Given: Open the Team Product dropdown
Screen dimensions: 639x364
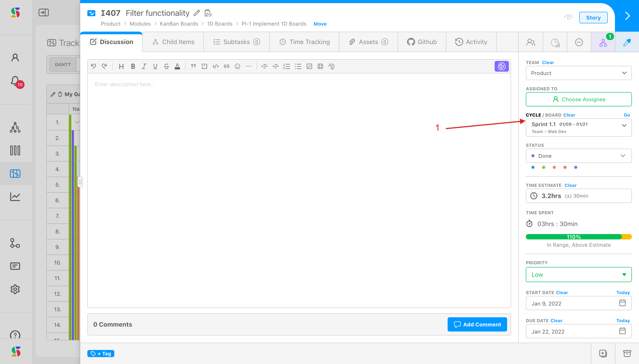Looking at the screenshot, I should (578, 73).
